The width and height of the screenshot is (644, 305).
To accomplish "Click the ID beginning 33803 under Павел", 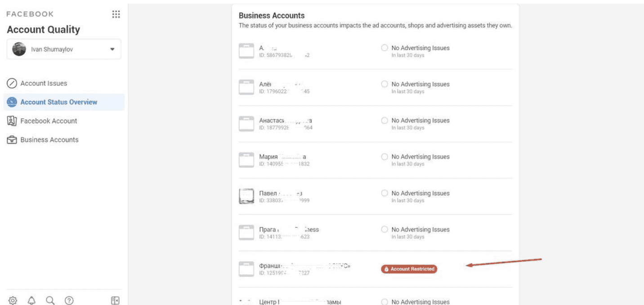I will (x=285, y=201).
